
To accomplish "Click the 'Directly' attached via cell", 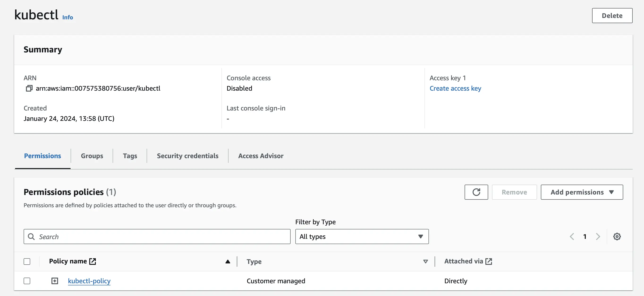I will [456, 281].
